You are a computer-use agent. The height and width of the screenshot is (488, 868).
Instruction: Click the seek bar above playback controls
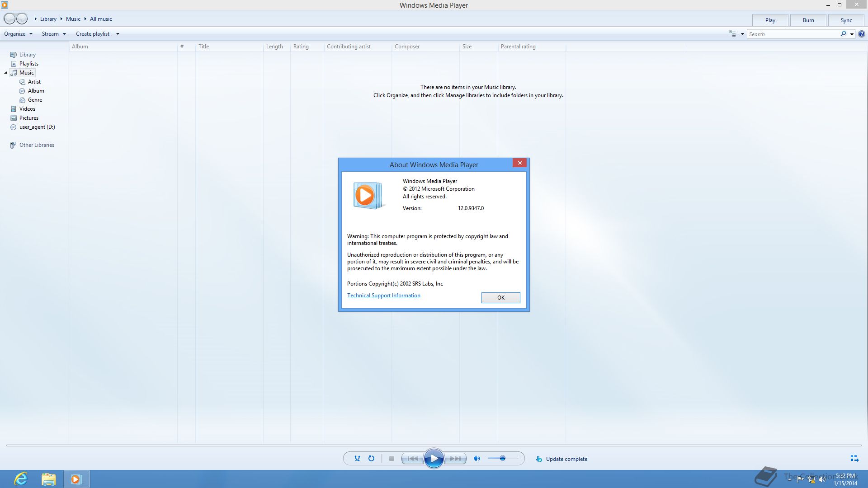click(434, 446)
